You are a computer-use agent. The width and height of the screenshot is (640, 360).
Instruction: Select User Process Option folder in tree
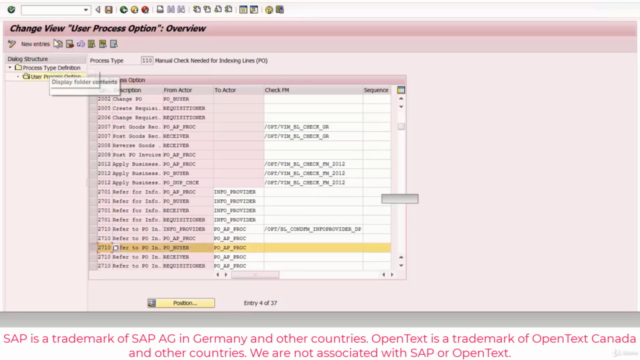click(x=52, y=76)
